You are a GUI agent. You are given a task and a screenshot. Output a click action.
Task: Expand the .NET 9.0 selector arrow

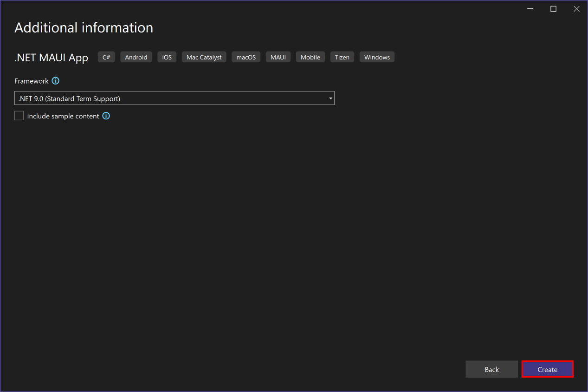330,98
